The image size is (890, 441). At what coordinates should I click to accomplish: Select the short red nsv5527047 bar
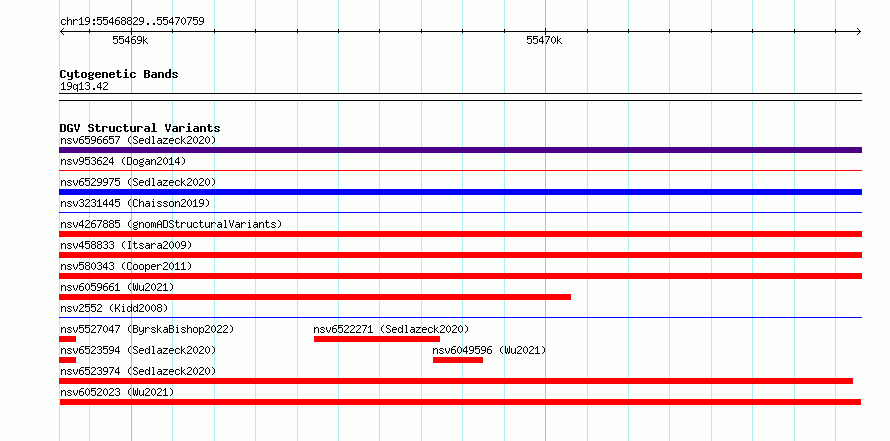(x=68, y=339)
